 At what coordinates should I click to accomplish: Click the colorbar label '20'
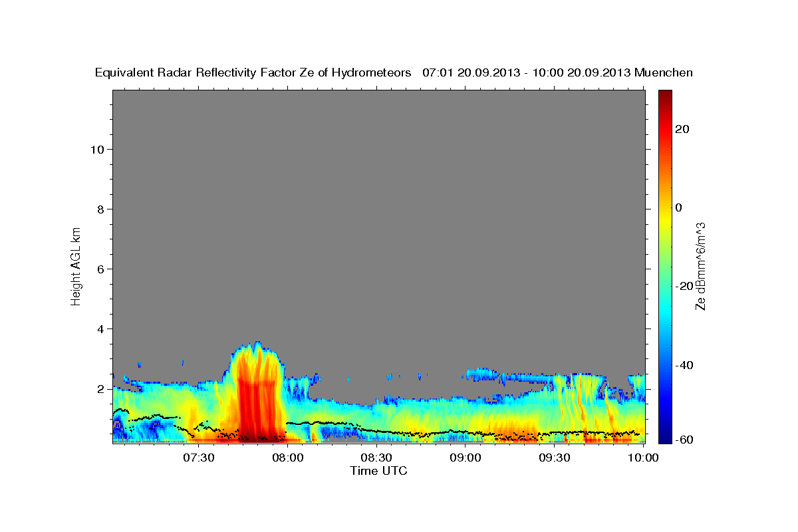pos(682,129)
